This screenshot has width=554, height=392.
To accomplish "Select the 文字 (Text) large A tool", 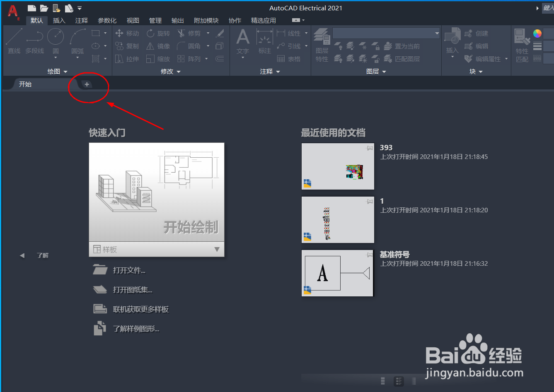I will coord(243,42).
